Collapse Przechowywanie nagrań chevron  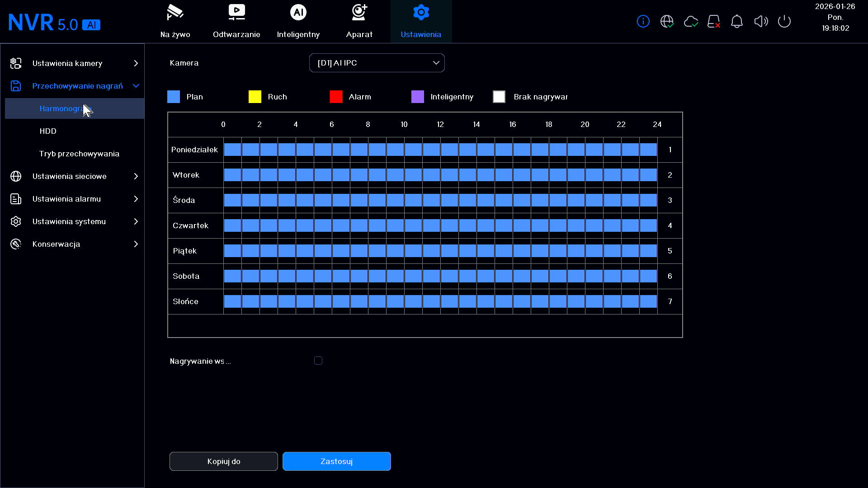[136, 86]
